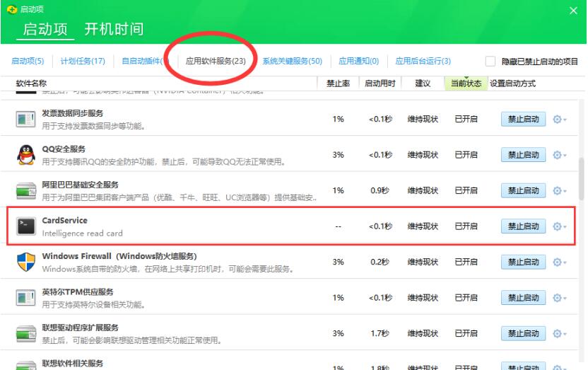Click the QQ penguin icon

25,155
